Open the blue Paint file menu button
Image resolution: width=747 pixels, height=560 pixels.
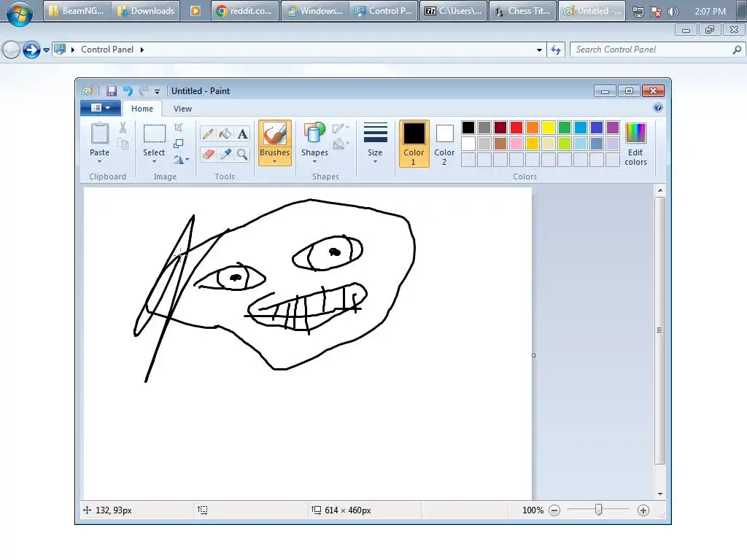(101, 108)
